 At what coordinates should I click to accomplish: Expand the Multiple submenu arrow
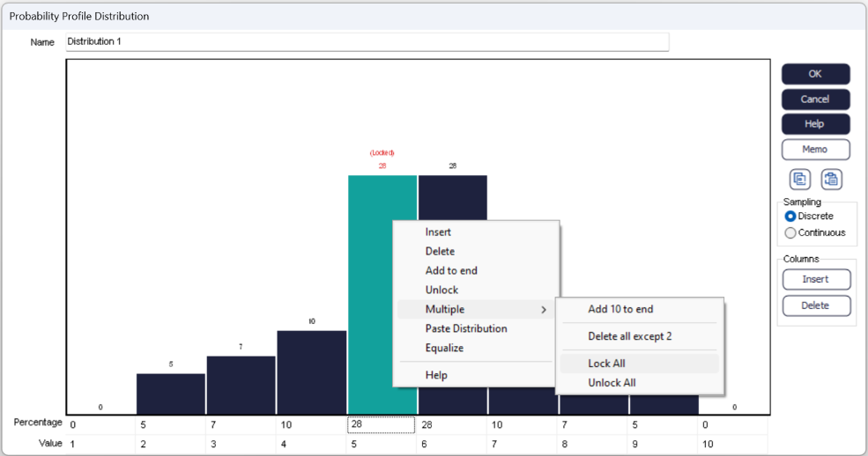(x=544, y=310)
